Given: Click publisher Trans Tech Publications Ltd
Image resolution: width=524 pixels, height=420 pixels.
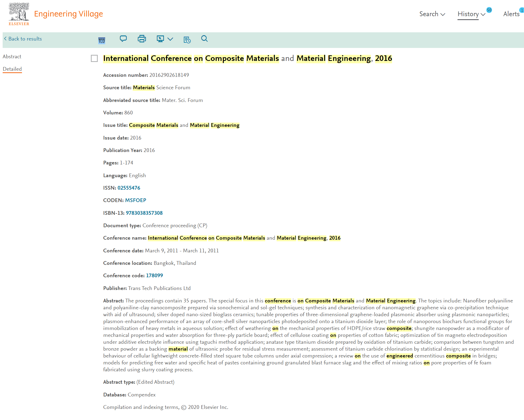Looking at the screenshot, I should click(159, 288).
